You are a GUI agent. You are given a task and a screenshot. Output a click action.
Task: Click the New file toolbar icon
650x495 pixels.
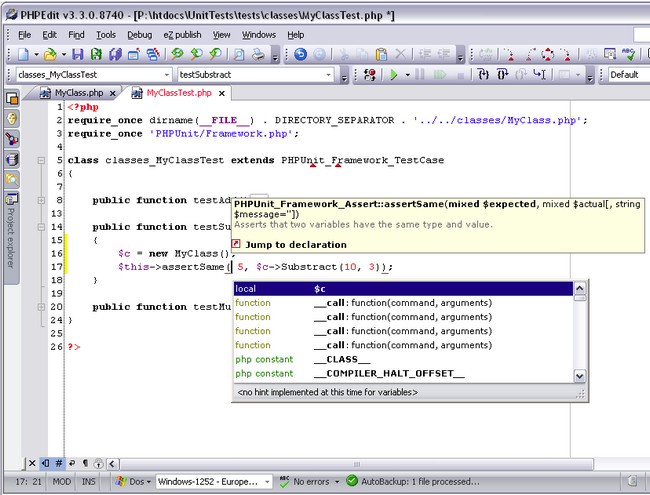(x=22, y=54)
